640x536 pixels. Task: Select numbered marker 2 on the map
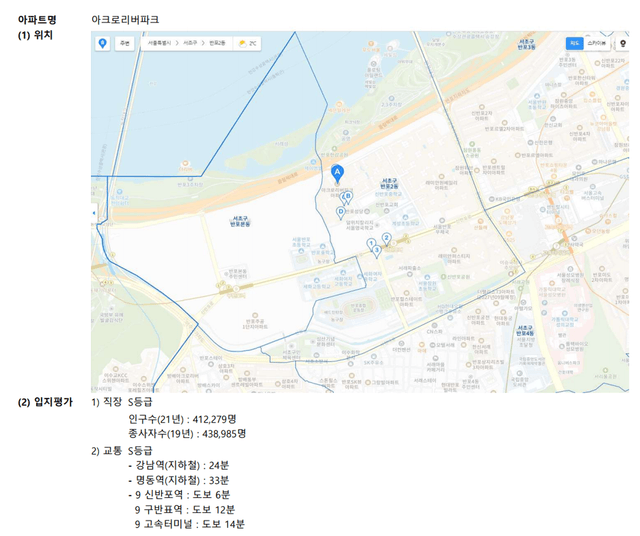pyautogui.click(x=387, y=238)
